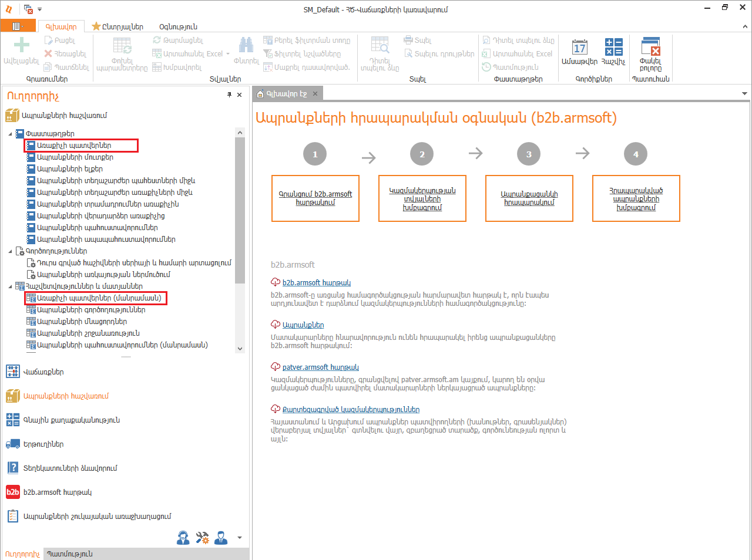Select the Գլխավոր ribbon tab
752x560 pixels.
[x=61, y=26]
